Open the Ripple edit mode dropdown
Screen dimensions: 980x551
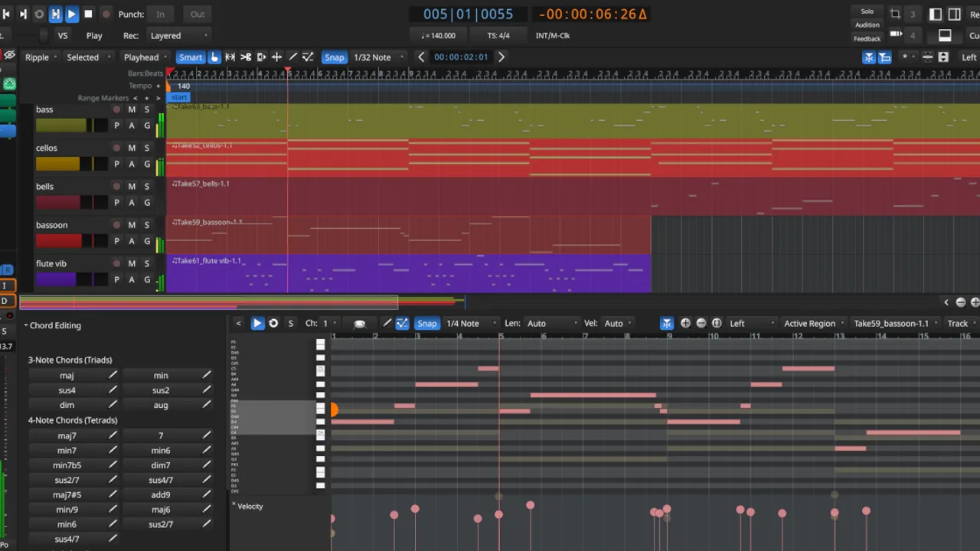tap(41, 57)
